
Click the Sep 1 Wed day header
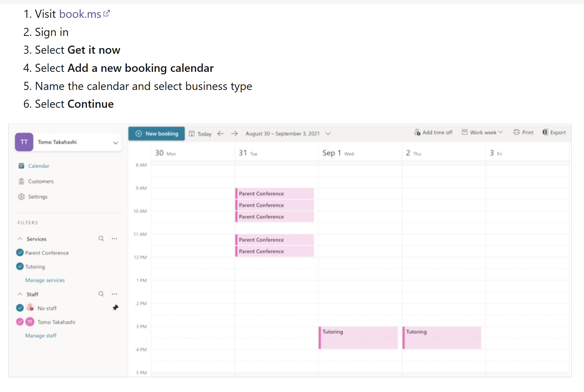(338, 153)
